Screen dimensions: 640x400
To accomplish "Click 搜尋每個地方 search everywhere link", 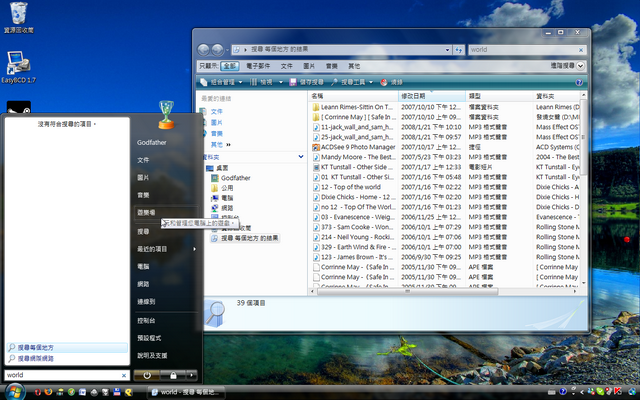I will [x=67, y=348].
